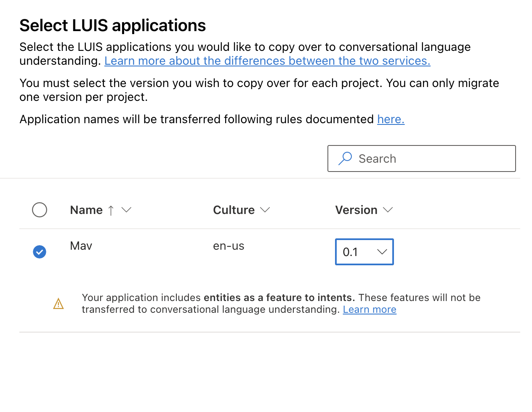This screenshot has width=532, height=412.
Task: Click the entities feature warning message
Action: pyautogui.click(x=281, y=304)
